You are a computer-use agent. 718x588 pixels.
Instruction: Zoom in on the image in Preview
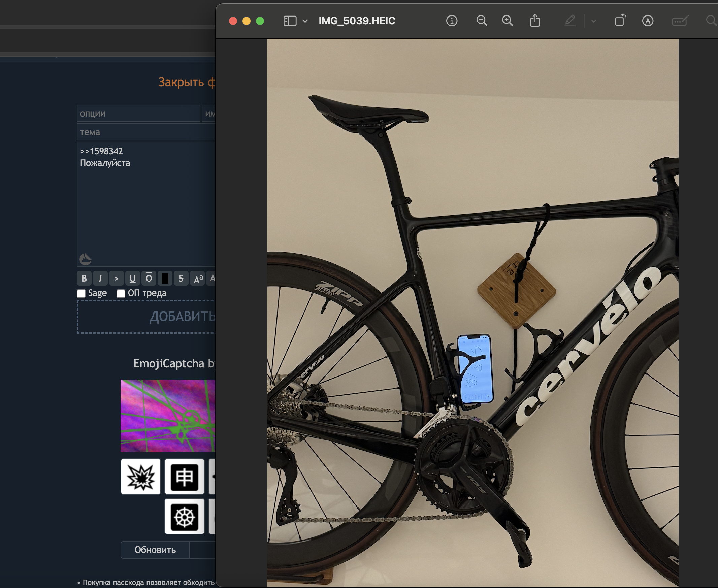(x=507, y=21)
